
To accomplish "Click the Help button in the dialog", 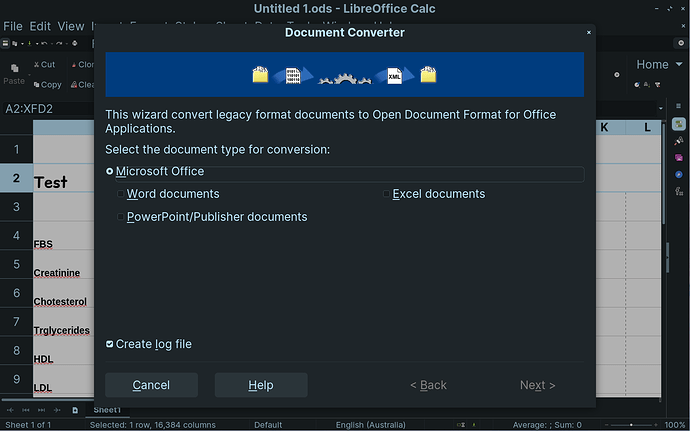I will coord(261,385).
